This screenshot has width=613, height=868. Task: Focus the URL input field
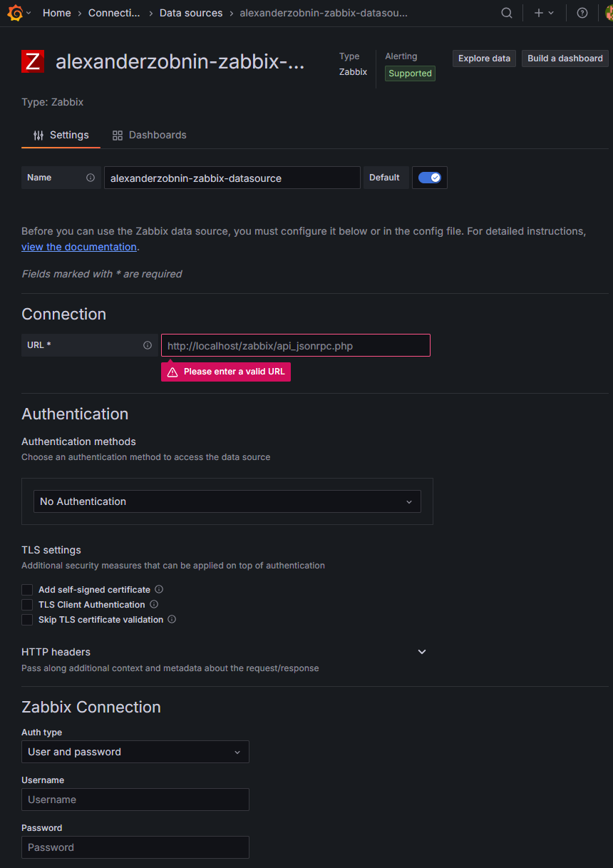pyautogui.click(x=296, y=345)
